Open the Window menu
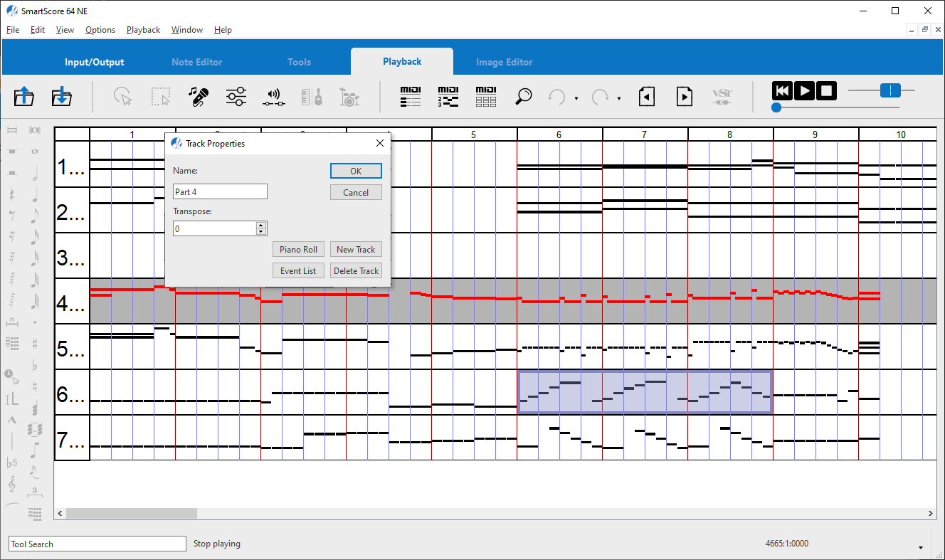945x560 pixels. 187,30
